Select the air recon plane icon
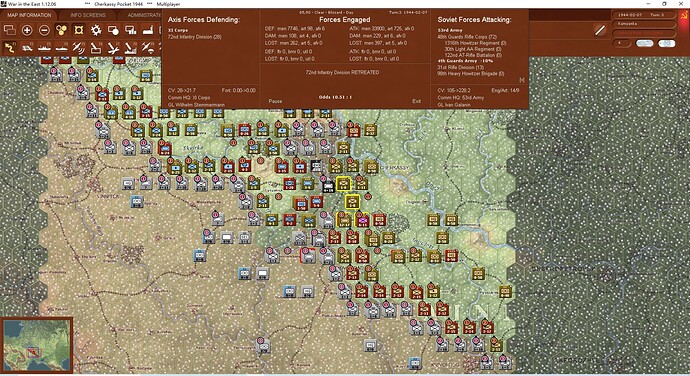 click(78, 48)
